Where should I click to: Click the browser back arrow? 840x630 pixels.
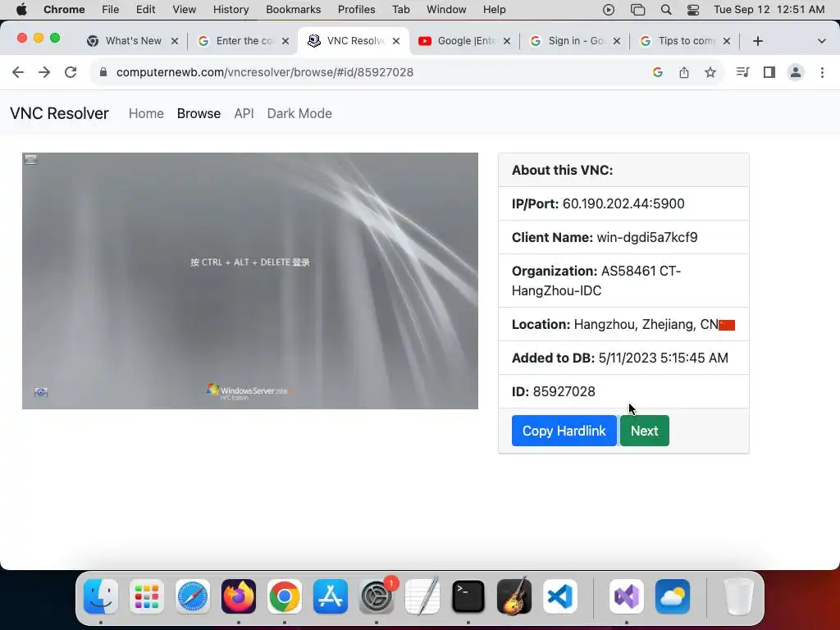(x=18, y=72)
